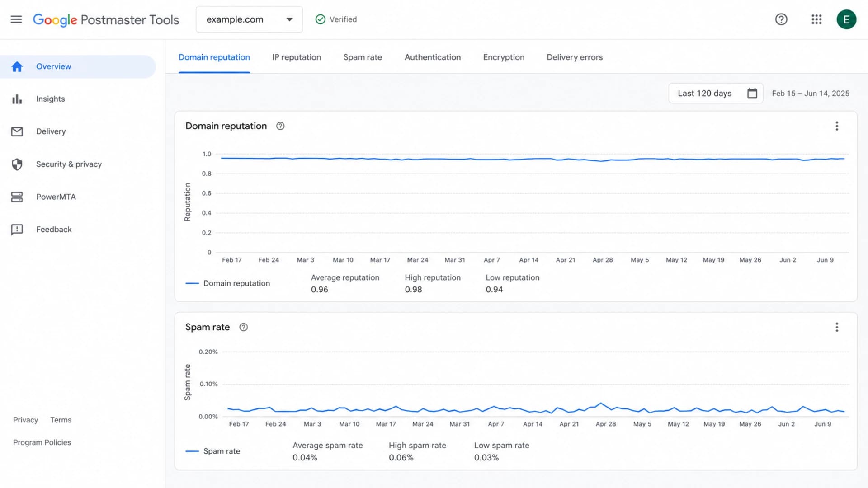The width and height of the screenshot is (868, 488).
Task: Click the PowerMTA server icon
Action: coord(17,197)
